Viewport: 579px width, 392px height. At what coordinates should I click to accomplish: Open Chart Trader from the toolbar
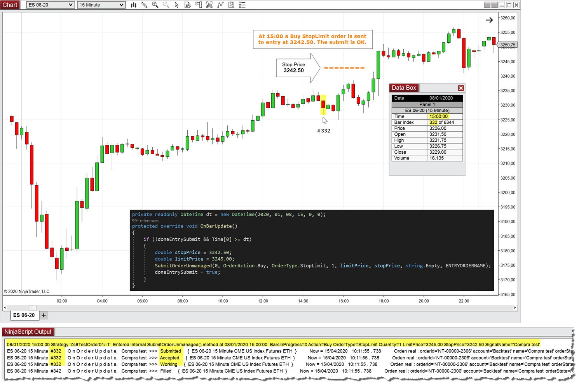point(198,5)
